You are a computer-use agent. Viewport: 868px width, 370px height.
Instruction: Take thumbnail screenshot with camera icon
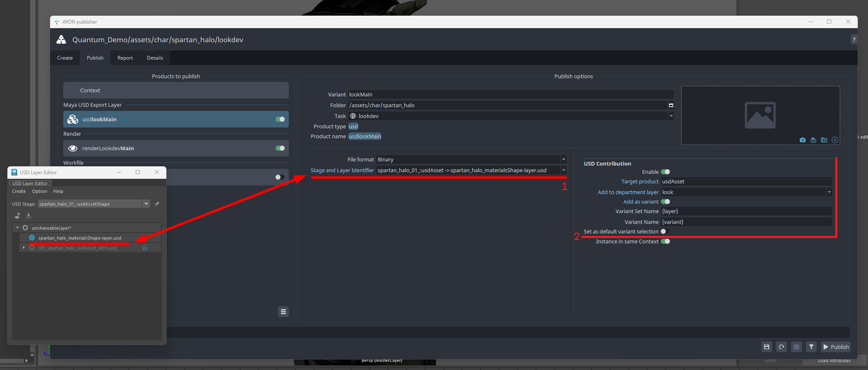pos(803,140)
